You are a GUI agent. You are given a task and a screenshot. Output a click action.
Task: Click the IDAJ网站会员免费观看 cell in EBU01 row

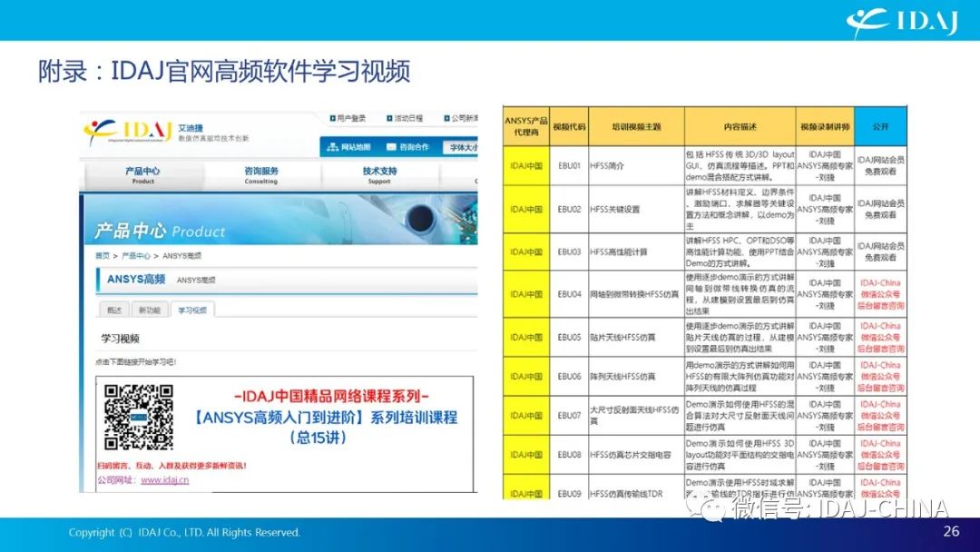[880, 165]
